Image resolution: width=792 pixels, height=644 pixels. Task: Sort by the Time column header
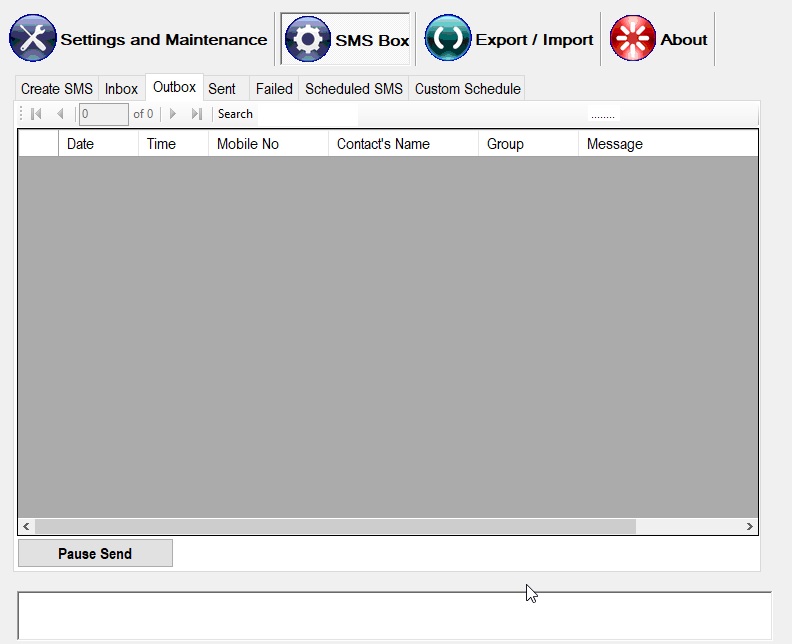point(173,144)
